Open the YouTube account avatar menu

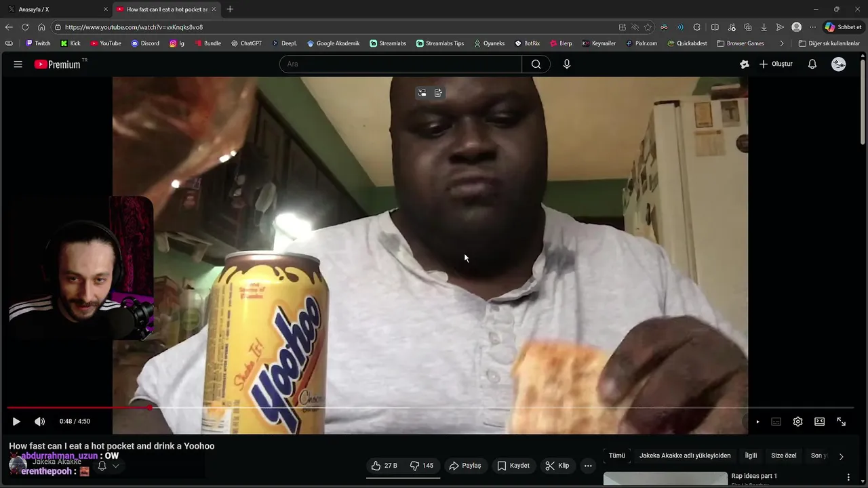coord(839,64)
